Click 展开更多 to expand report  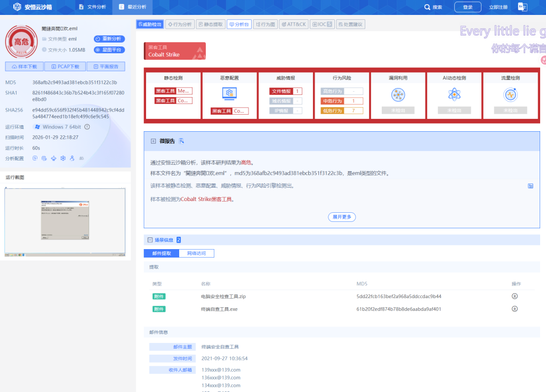tap(342, 217)
